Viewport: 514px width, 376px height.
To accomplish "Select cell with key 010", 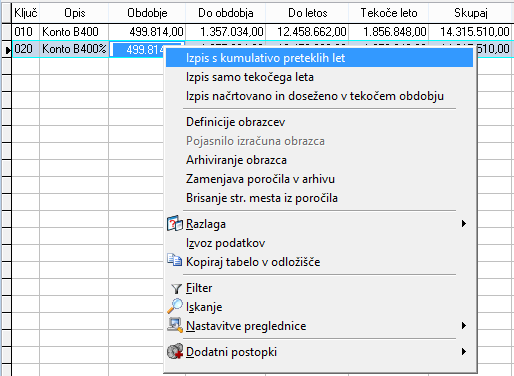I will coord(26,32).
